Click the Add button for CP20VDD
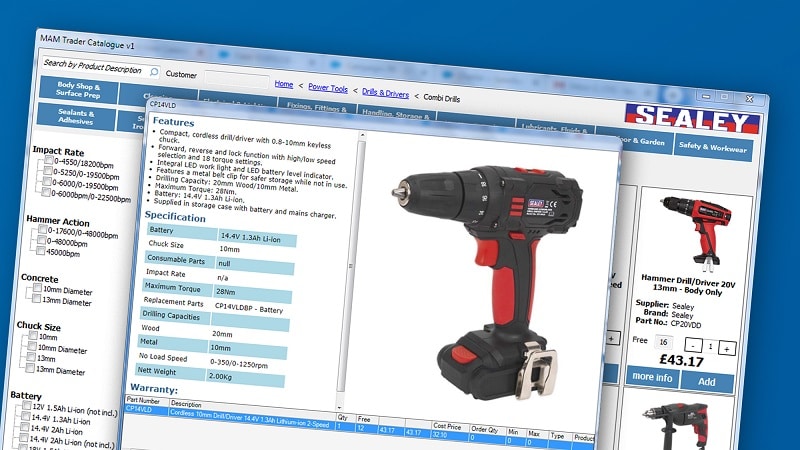This screenshot has width=800, height=450. tap(707, 382)
